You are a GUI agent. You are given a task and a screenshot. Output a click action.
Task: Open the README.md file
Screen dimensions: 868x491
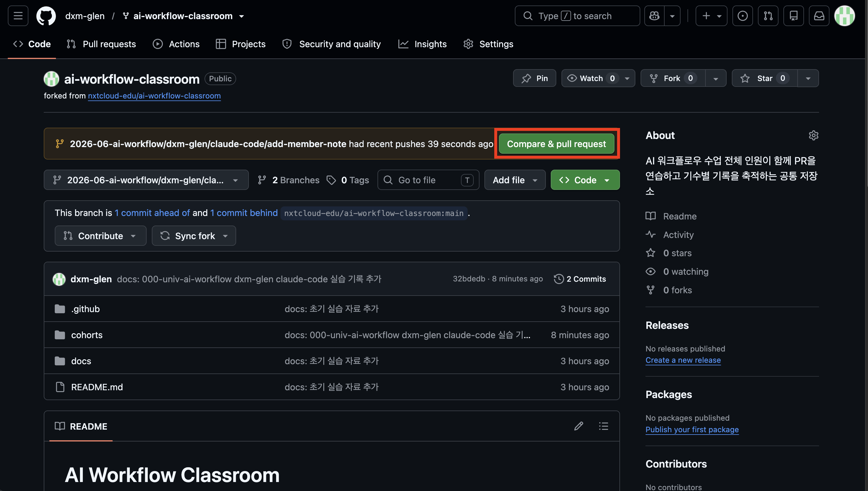pos(97,387)
